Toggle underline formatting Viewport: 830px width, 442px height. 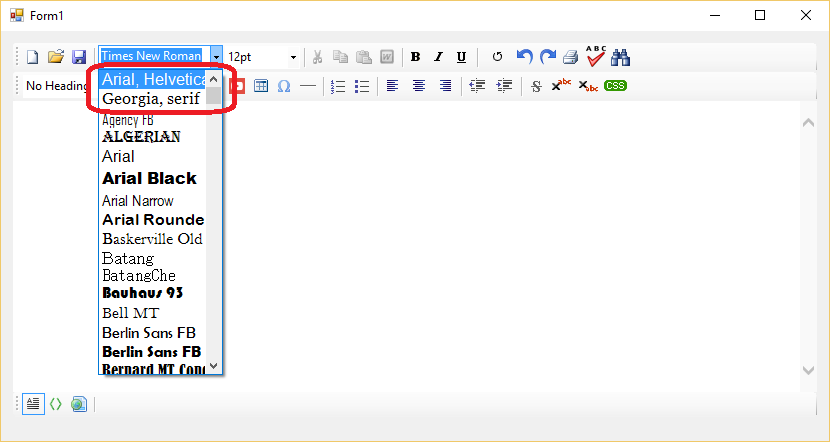(462, 57)
